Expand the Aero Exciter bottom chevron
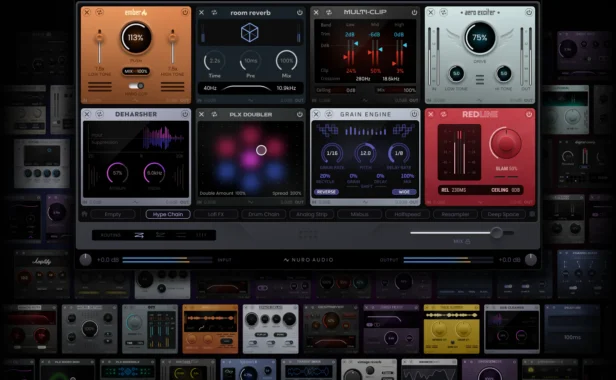This screenshot has width=616, height=380. 480,101
